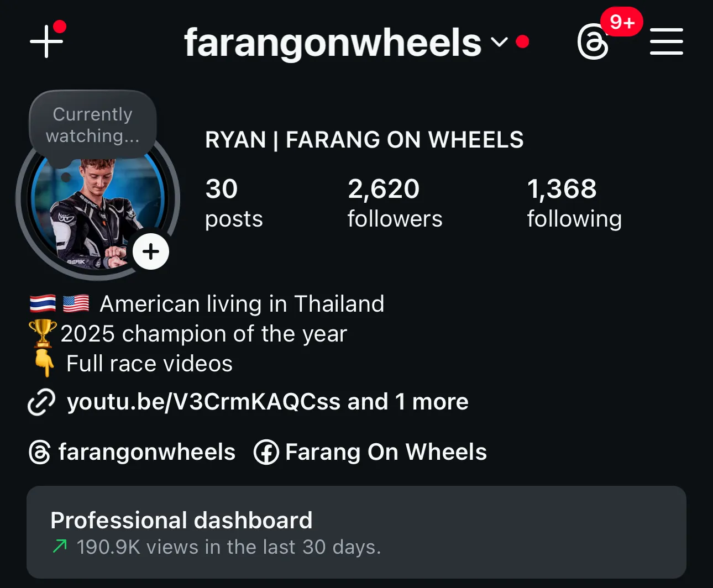Expand youtu.be links with 1 more

pos(268,402)
